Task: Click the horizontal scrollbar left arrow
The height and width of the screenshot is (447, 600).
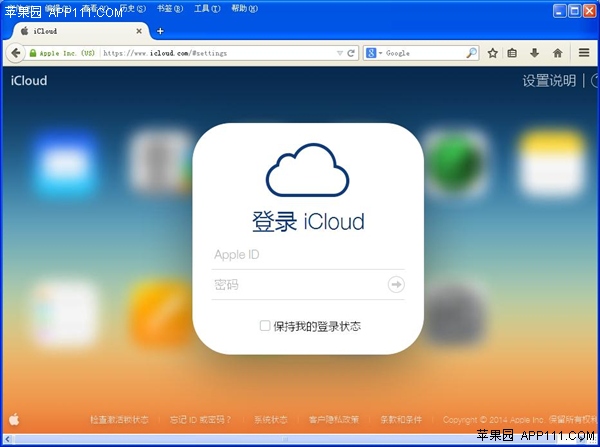Action: click(7, 439)
